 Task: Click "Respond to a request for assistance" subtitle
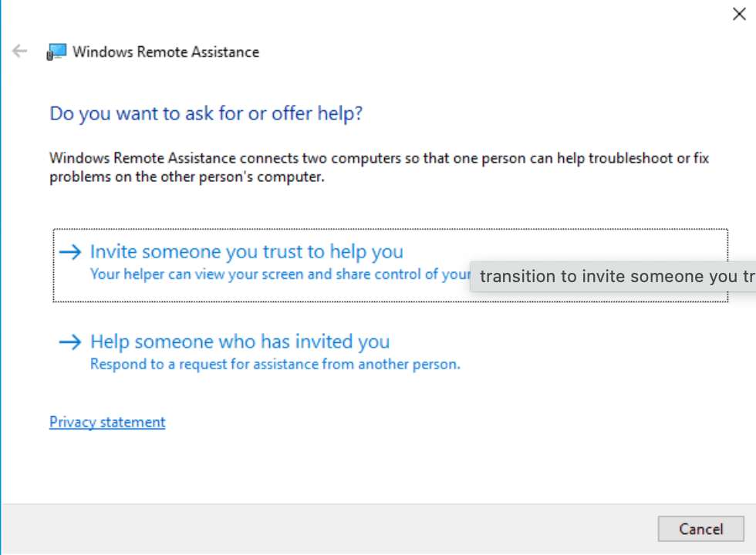(275, 364)
